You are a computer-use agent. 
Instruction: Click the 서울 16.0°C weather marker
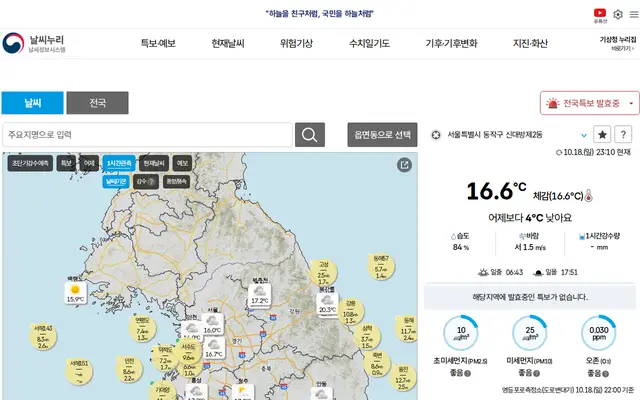[x=212, y=324]
